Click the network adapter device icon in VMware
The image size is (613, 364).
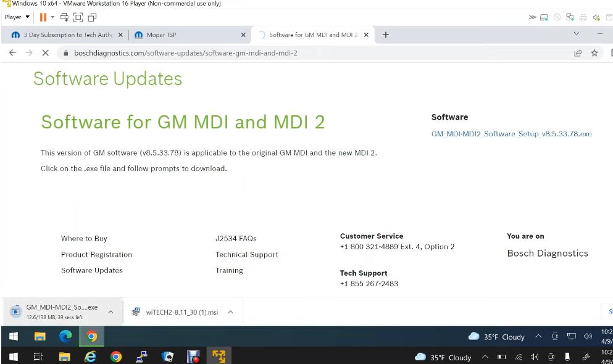point(570,17)
